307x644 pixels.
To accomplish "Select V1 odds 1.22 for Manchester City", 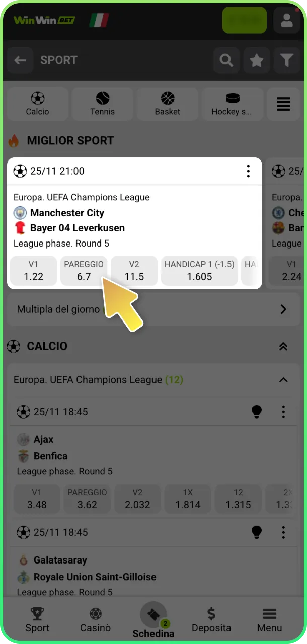I will click(34, 271).
